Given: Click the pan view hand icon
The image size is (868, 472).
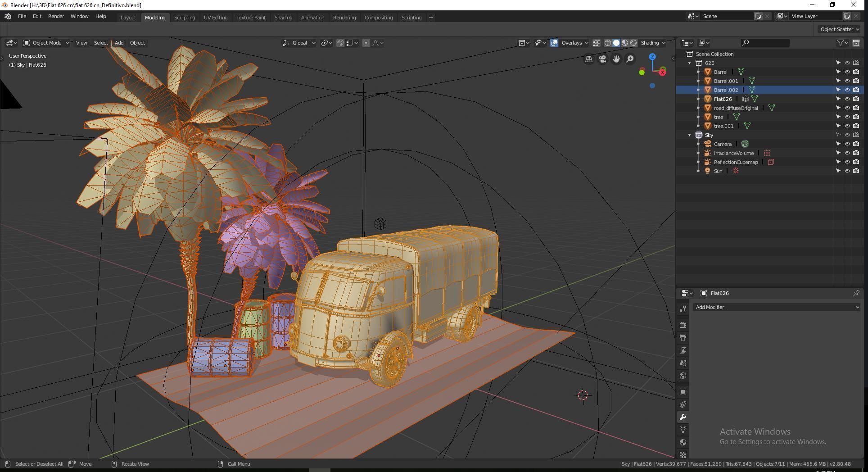Looking at the screenshot, I should [616, 59].
